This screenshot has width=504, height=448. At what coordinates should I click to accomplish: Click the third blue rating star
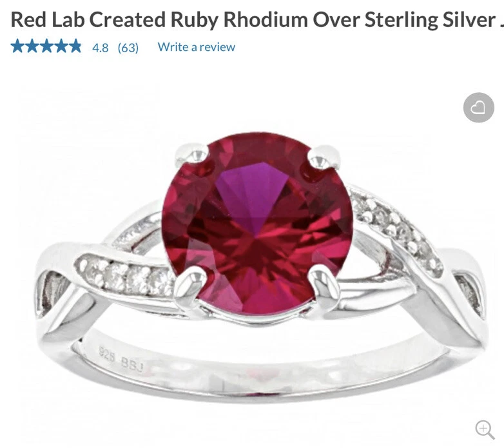(46, 46)
